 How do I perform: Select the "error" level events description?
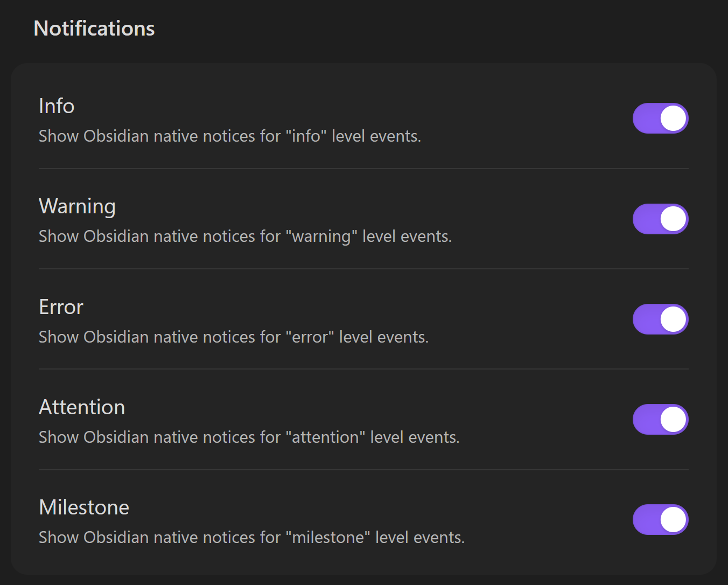pos(233,337)
